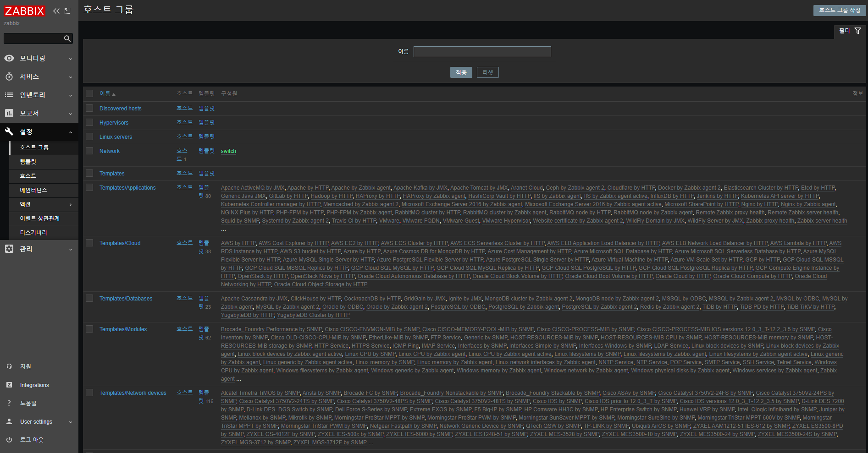Expand the 서비스 menu chevron
Viewport: 868px width, 453px height.
pyautogui.click(x=71, y=77)
